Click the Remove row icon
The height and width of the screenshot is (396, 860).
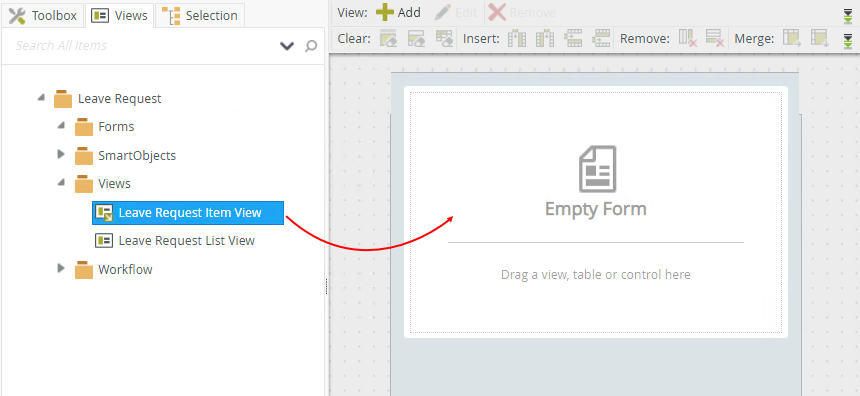[x=715, y=38]
